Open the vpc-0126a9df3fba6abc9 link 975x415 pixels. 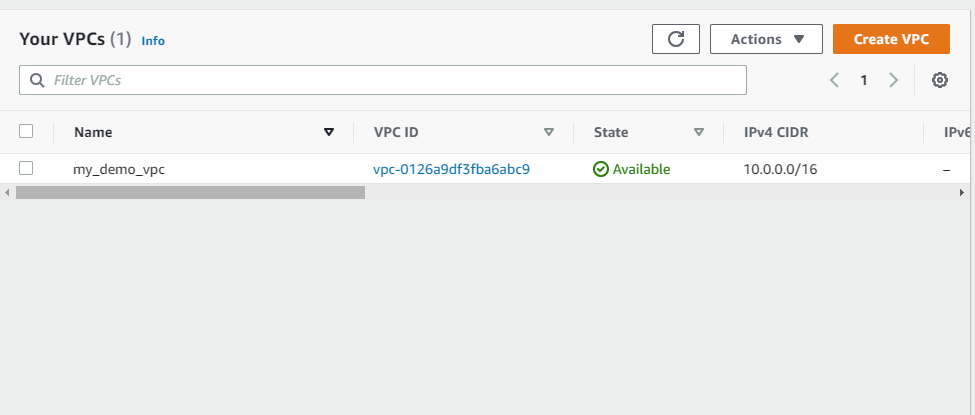(451, 169)
